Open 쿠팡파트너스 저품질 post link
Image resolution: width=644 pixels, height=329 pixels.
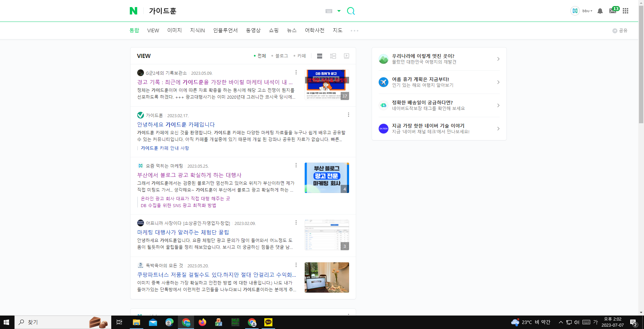pos(217,275)
